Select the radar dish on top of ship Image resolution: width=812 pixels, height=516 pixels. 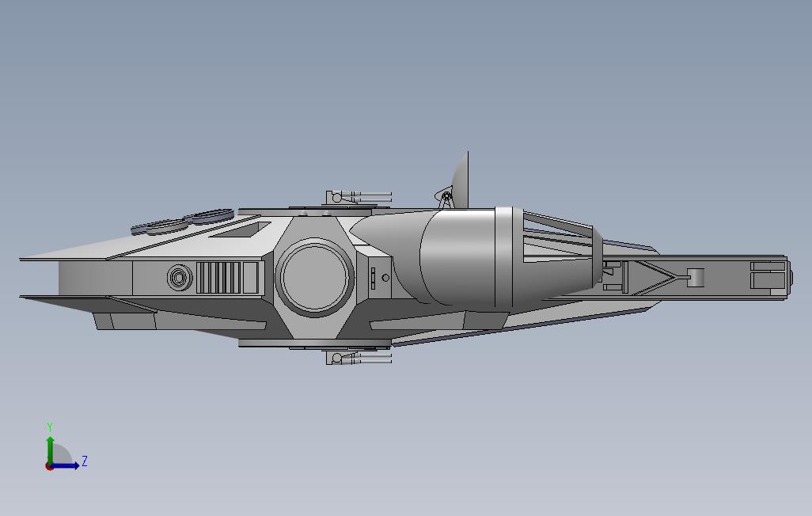460,180
